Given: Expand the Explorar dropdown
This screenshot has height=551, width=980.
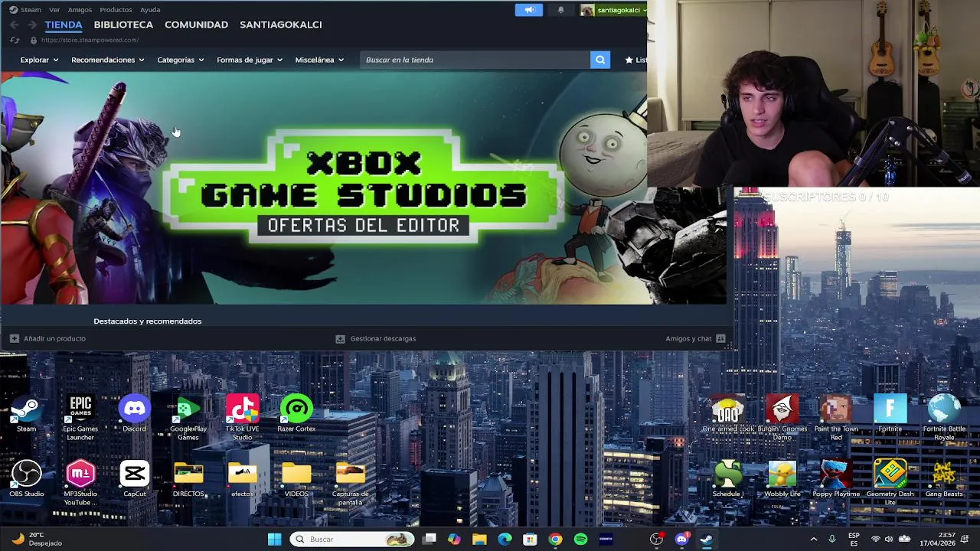Looking at the screenshot, I should click(x=39, y=60).
